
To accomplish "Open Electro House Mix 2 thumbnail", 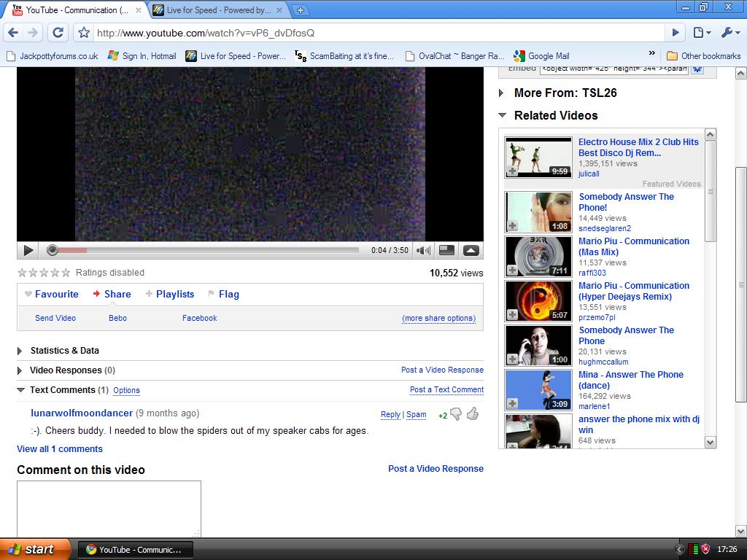I will pyautogui.click(x=538, y=157).
